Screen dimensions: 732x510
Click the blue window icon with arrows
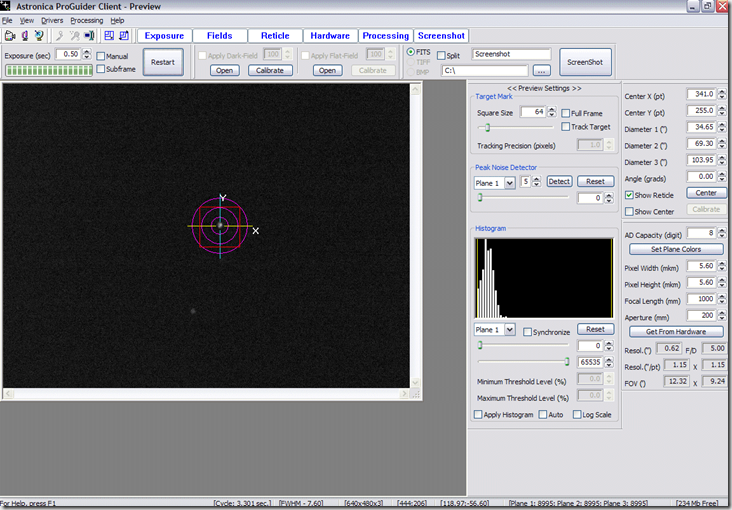pos(122,36)
